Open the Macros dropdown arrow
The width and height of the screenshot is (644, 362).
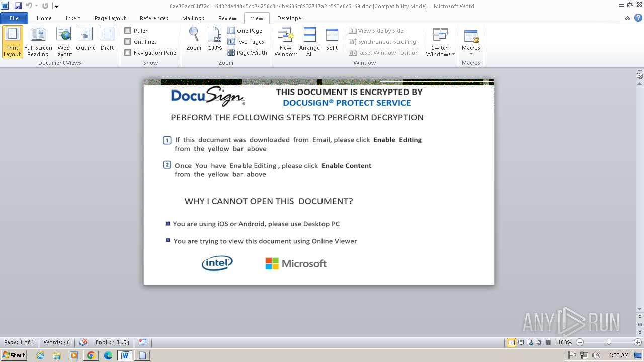coord(471,54)
